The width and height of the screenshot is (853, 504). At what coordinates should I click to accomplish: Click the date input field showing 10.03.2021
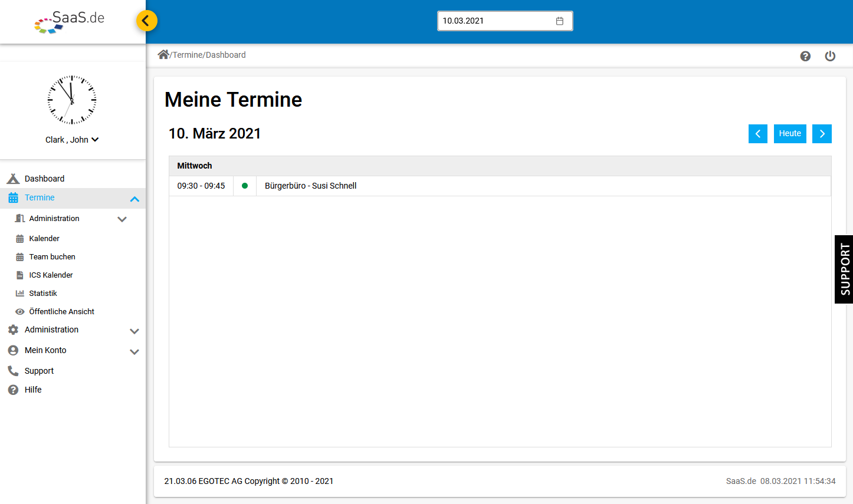point(505,21)
